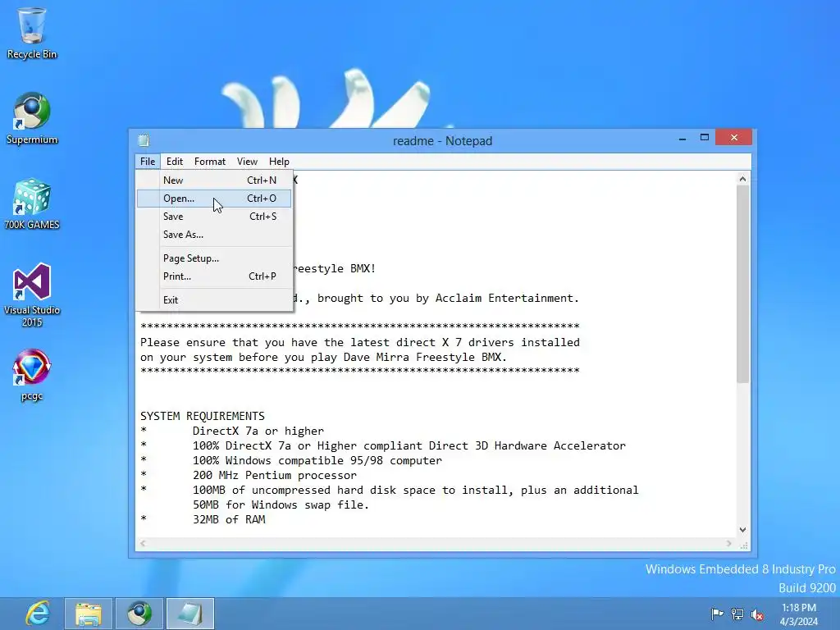Viewport: 840px width, 630px height.
Task: Click '100% Windows compatible 95/98 computer' line
Action: [x=317, y=461]
